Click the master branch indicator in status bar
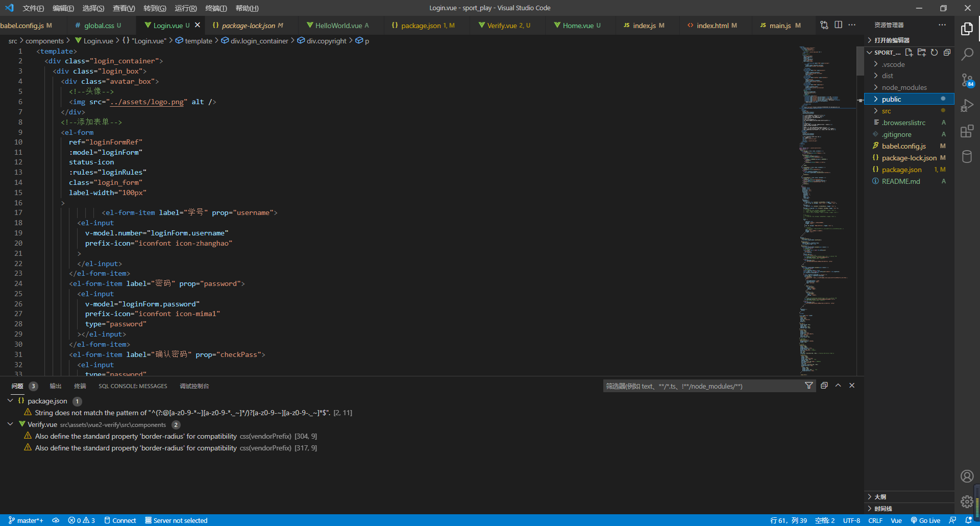 (x=26, y=520)
